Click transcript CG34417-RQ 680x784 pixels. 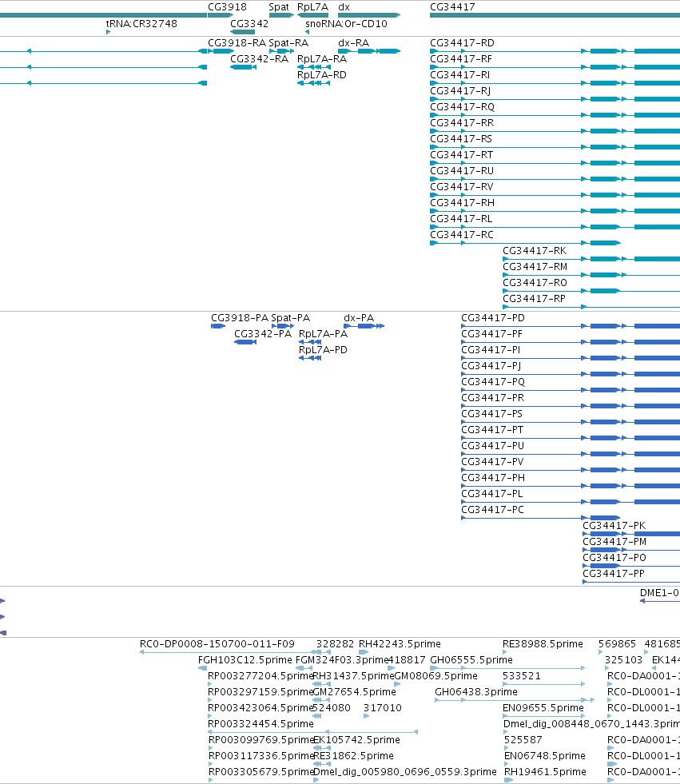pyautogui.click(x=462, y=107)
